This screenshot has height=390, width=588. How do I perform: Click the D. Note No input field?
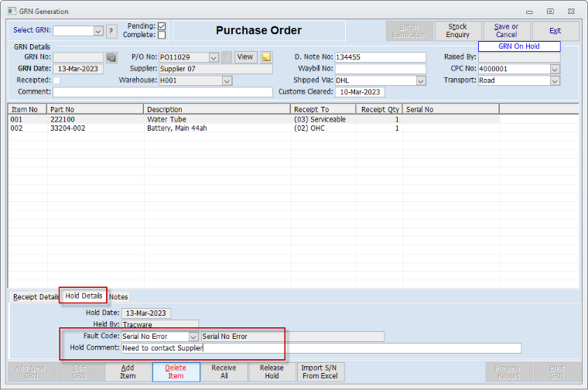pyautogui.click(x=380, y=57)
